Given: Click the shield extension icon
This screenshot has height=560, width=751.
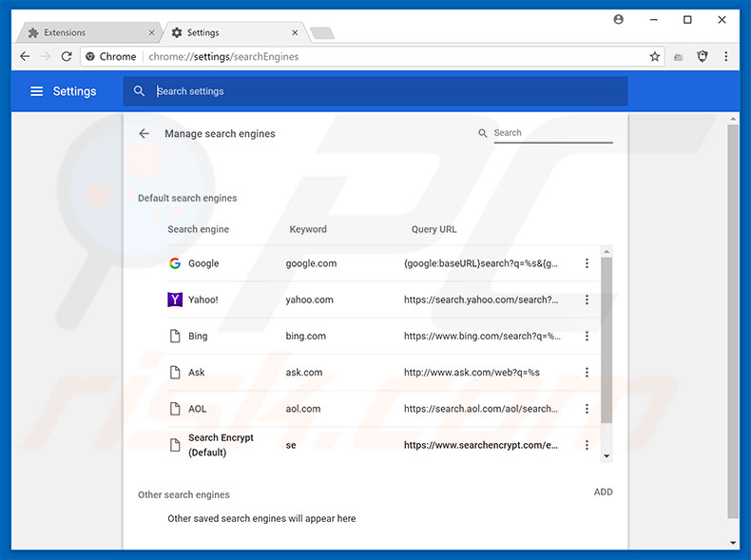Looking at the screenshot, I should pos(703,57).
